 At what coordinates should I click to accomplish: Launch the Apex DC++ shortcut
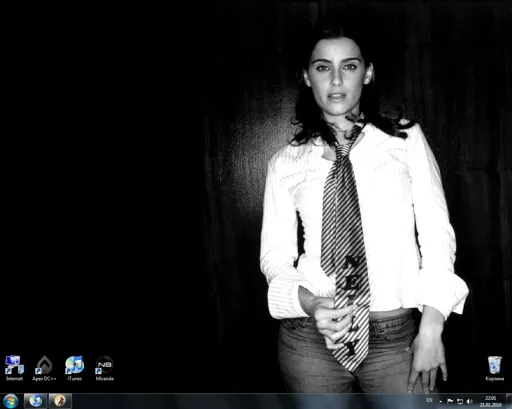(x=44, y=368)
